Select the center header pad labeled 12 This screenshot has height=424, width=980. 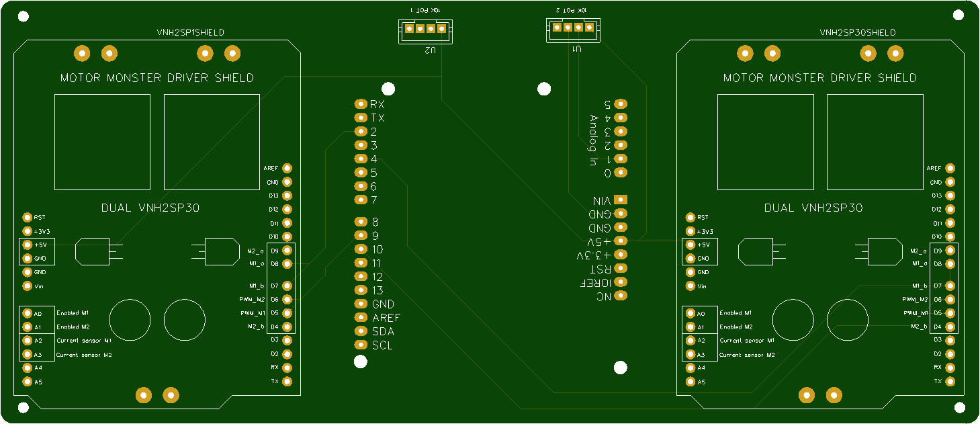pos(360,277)
